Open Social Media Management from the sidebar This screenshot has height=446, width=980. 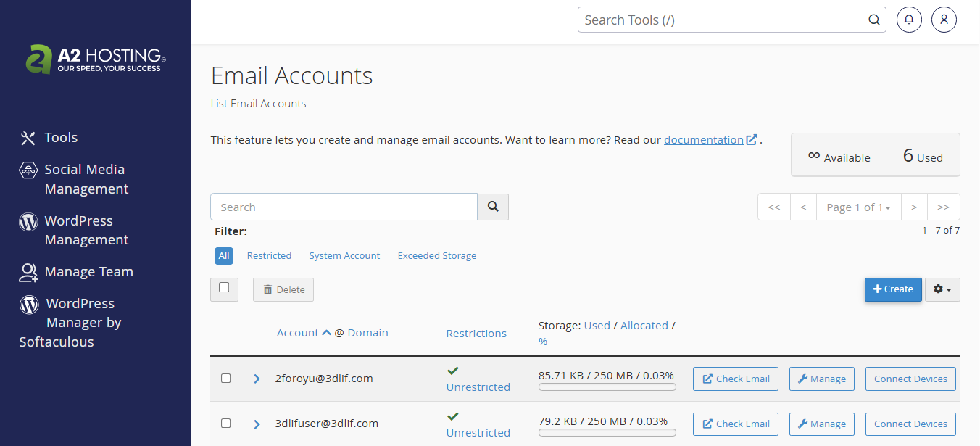point(84,178)
